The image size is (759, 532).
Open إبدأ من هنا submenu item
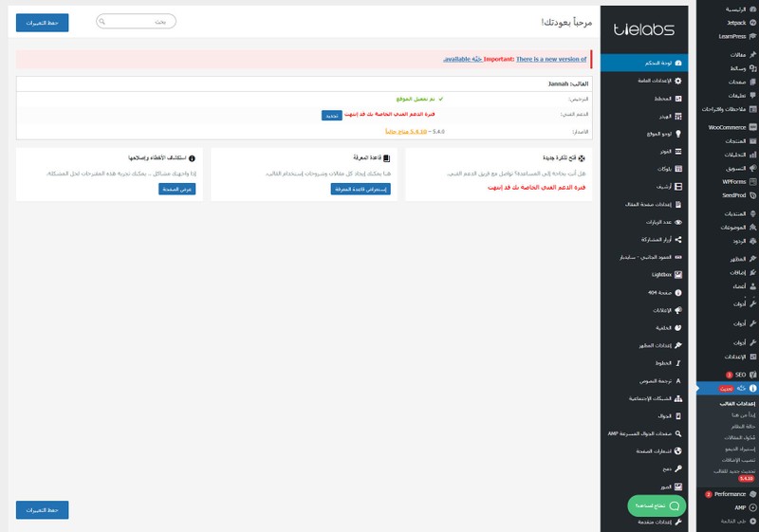pyautogui.click(x=744, y=415)
